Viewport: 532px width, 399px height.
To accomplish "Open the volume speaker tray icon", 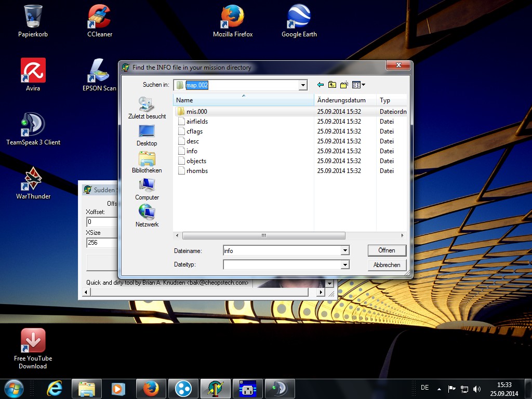I will [x=477, y=389].
